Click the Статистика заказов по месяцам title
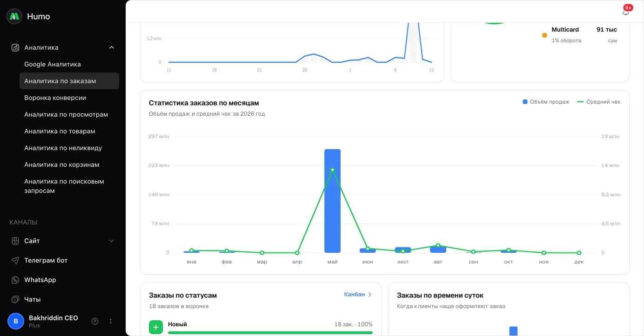The image size is (644, 336). pos(204,103)
